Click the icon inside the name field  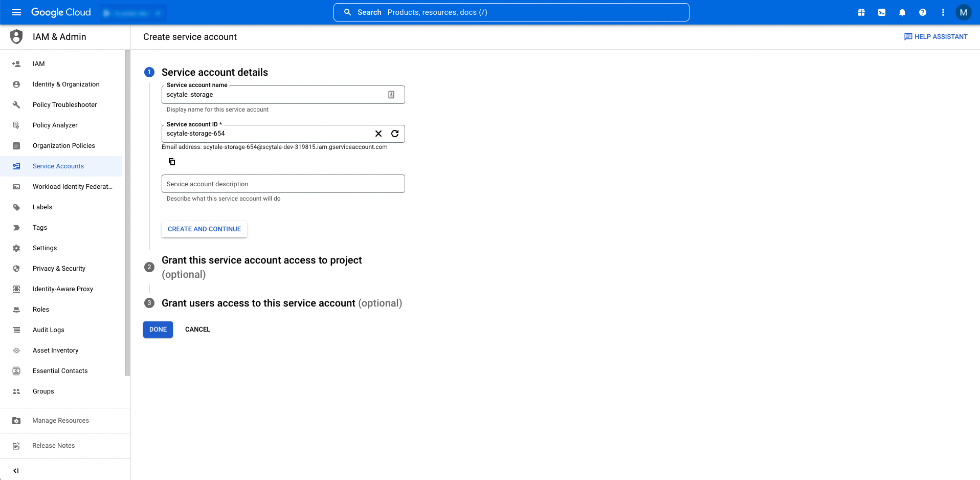point(391,95)
